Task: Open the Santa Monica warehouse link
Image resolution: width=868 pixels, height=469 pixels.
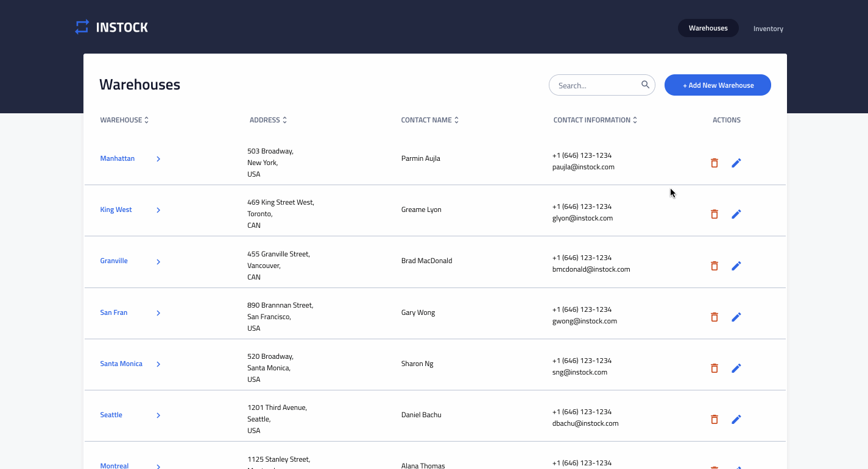Action: coord(121,364)
